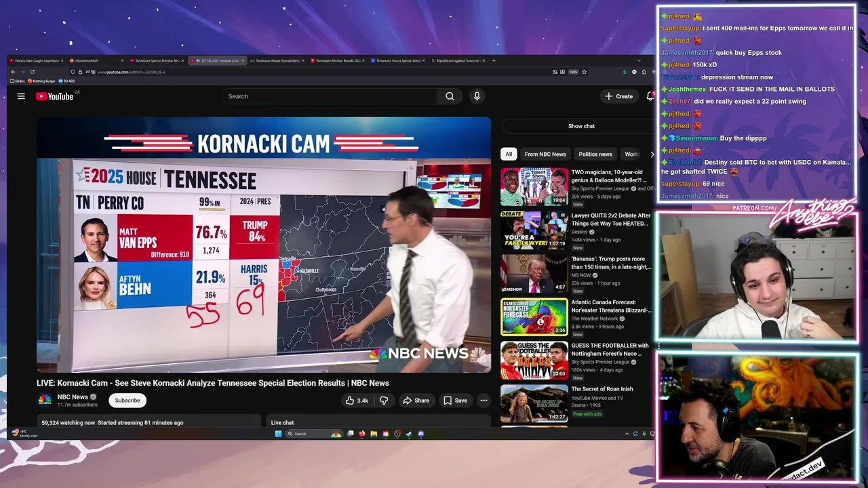The height and width of the screenshot is (488, 868).
Task: Click the site security shield icon
Action: (73, 72)
